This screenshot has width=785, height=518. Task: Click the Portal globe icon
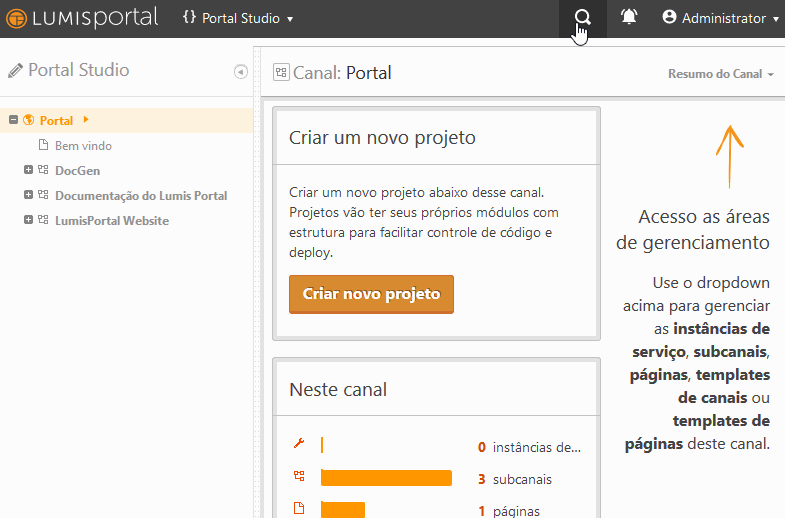29,120
